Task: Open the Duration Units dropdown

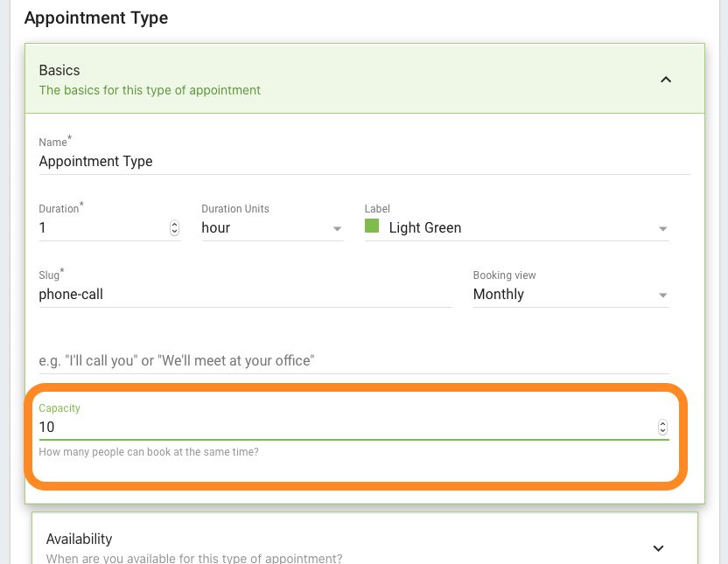Action: (x=272, y=227)
